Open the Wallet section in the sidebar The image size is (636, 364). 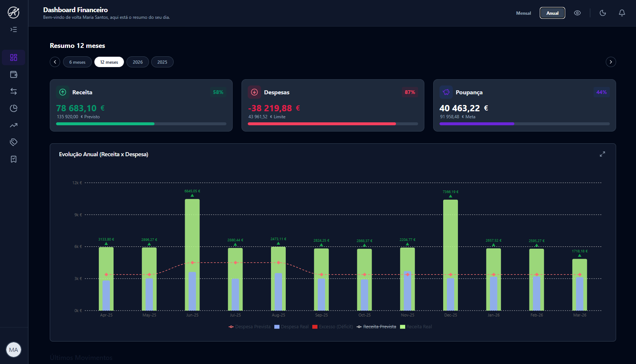coord(14,74)
